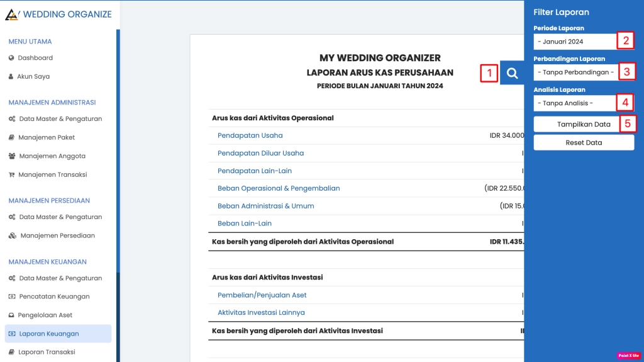Click the My Wedding Organizer logo
Screen dimensions: 644x362
tap(12, 14)
